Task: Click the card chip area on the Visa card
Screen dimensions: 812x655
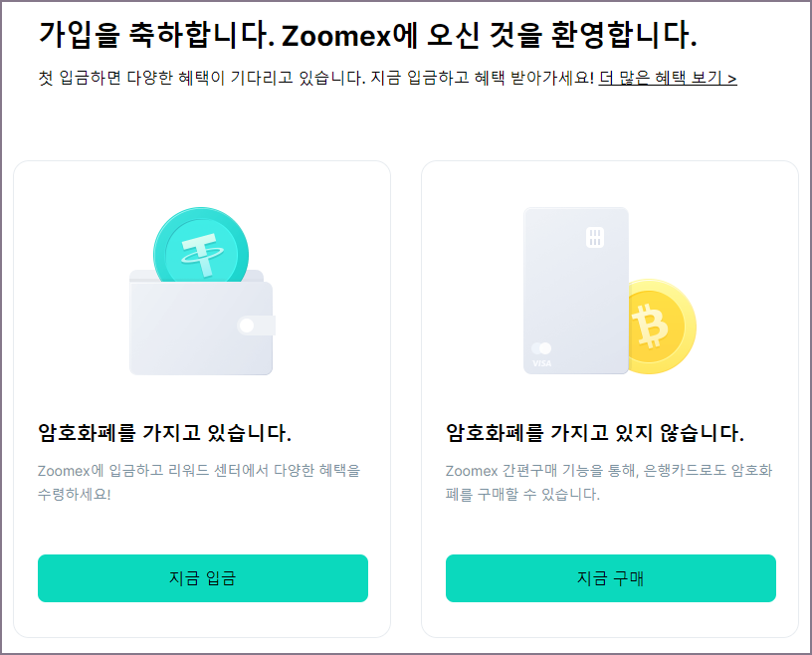Action: click(596, 236)
